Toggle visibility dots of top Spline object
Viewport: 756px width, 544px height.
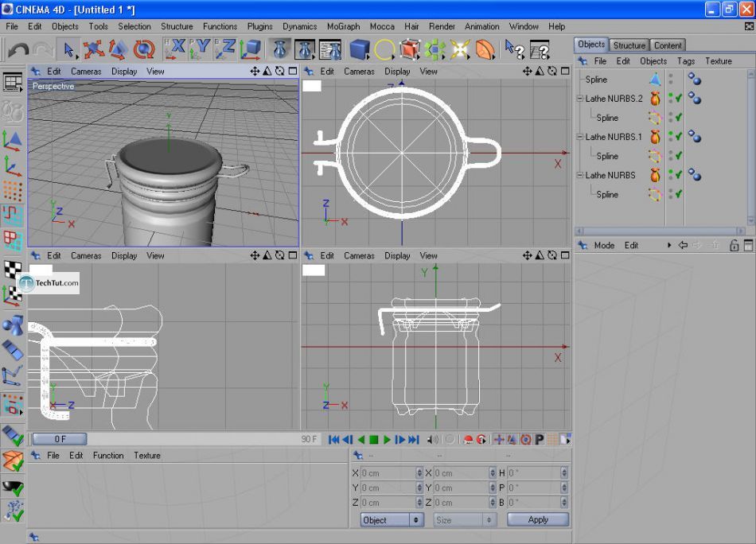coord(671,79)
